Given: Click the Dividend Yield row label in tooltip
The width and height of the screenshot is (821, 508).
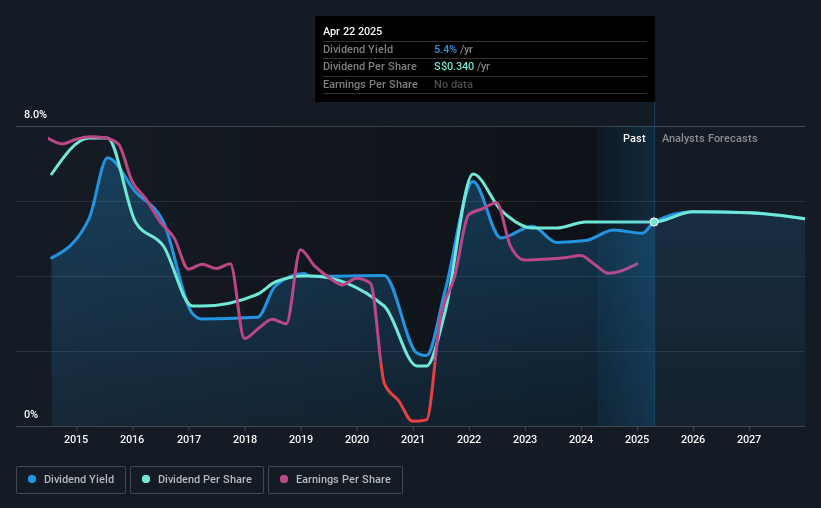Looking at the screenshot, I should [358, 49].
